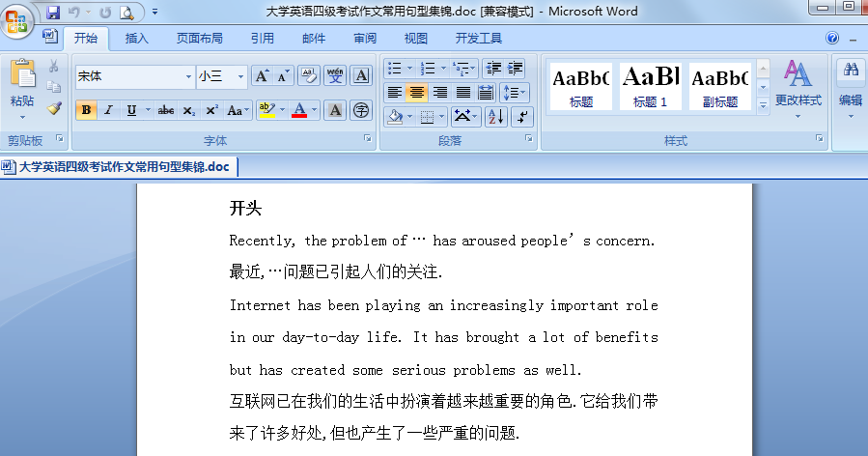Customize the quick access toolbar dropdown
This screenshot has width=868, height=456.
click(x=155, y=13)
